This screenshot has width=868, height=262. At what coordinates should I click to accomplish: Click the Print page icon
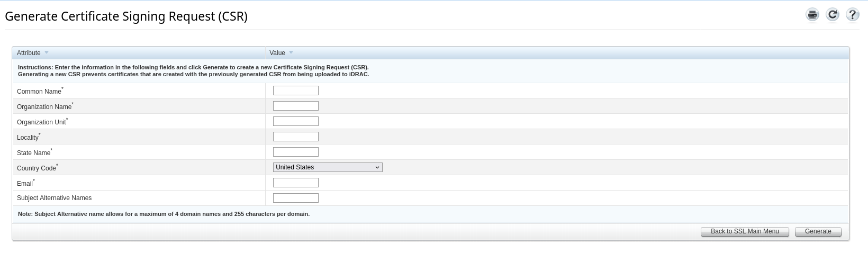click(812, 15)
